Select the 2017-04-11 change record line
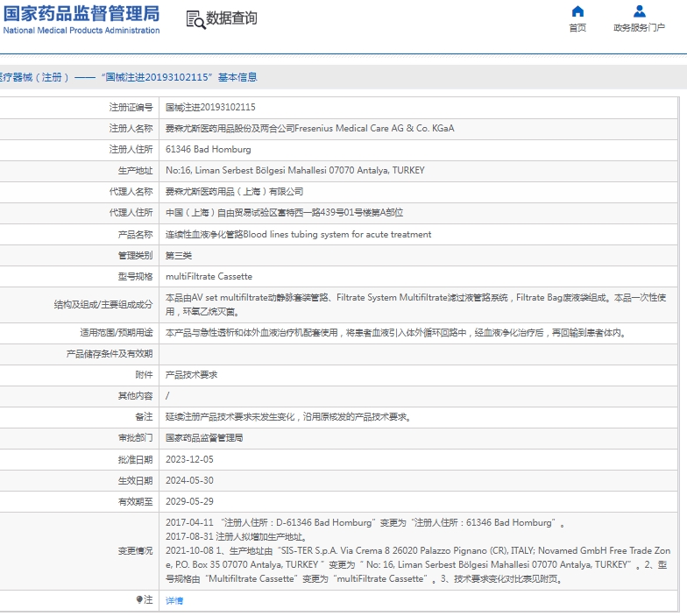 point(365,522)
